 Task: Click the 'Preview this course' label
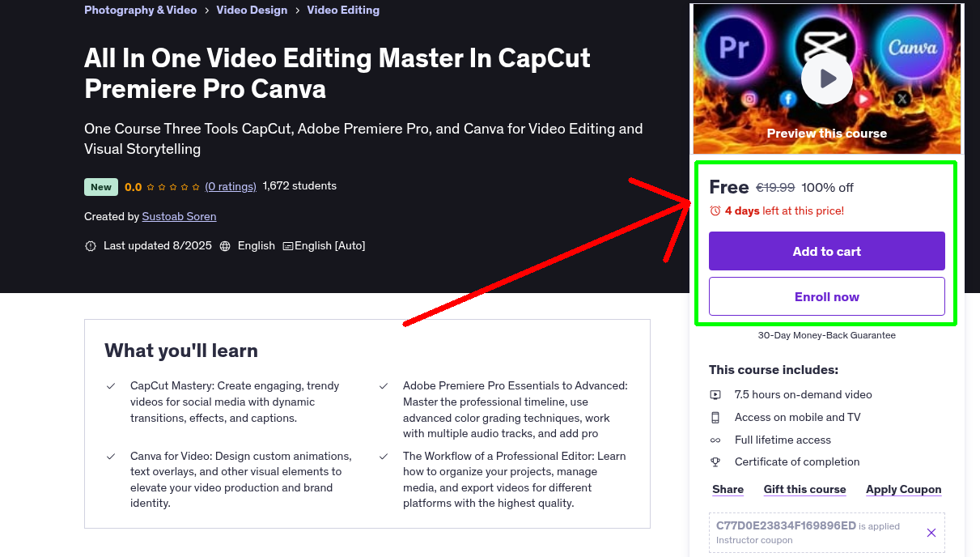click(827, 134)
